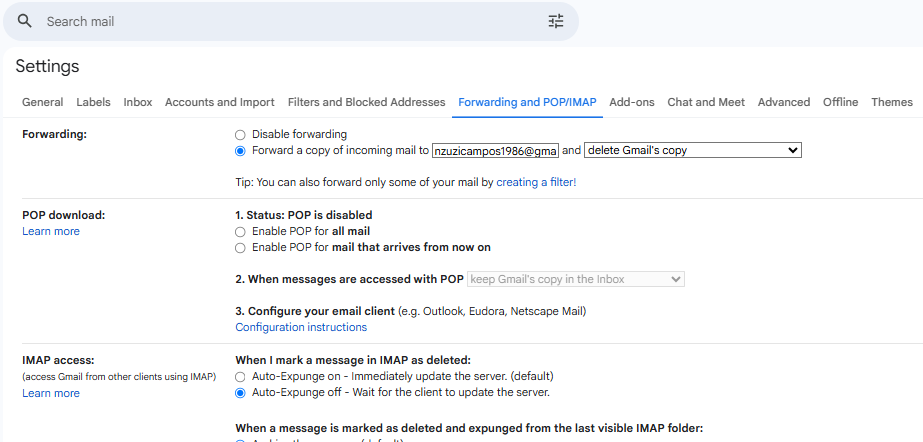Image resolution: width=923 pixels, height=442 pixels.
Task: Open the Filters and Blocked Addresses tab
Action: 366,102
